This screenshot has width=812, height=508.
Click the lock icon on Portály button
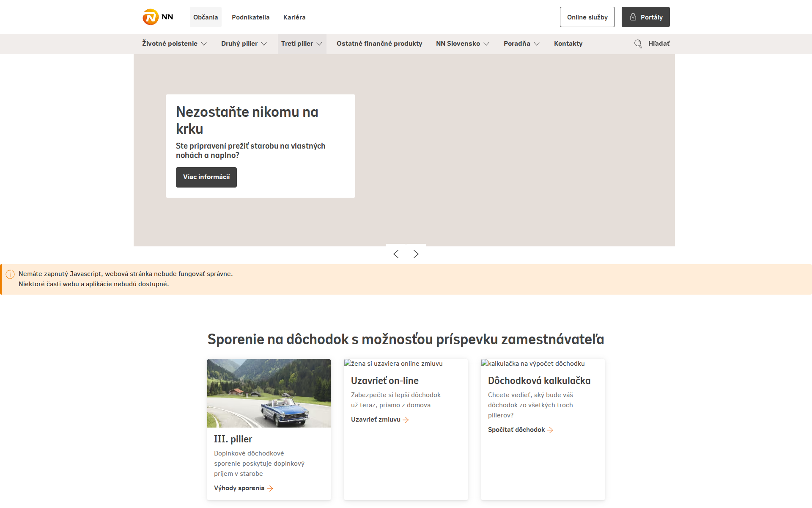[633, 17]
